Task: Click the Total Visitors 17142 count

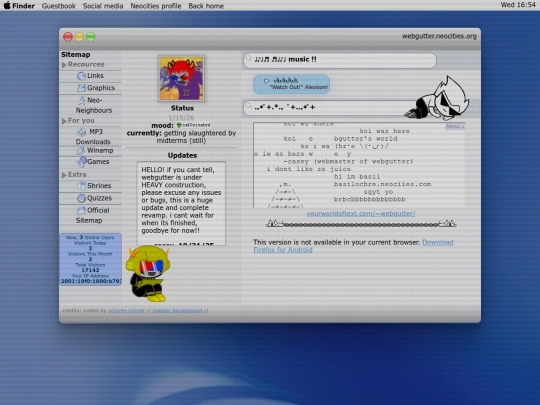Action: pos(90,270)
